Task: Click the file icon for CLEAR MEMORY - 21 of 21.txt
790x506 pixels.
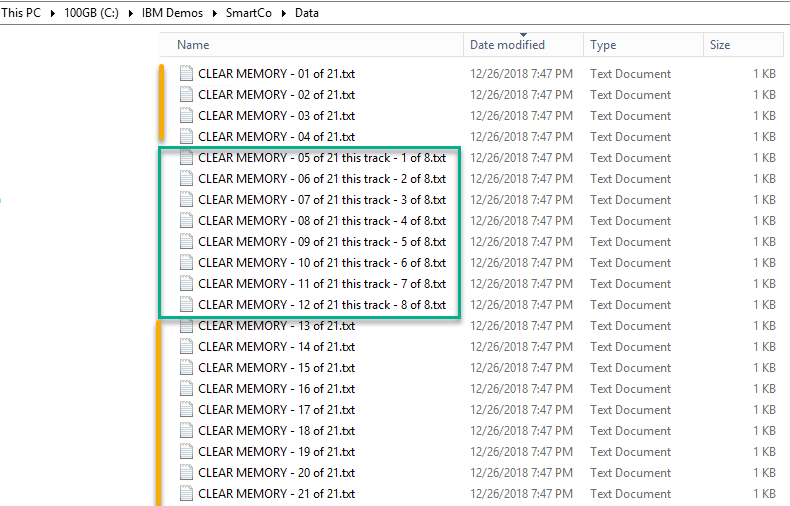Action: click(x=186, y=494)
